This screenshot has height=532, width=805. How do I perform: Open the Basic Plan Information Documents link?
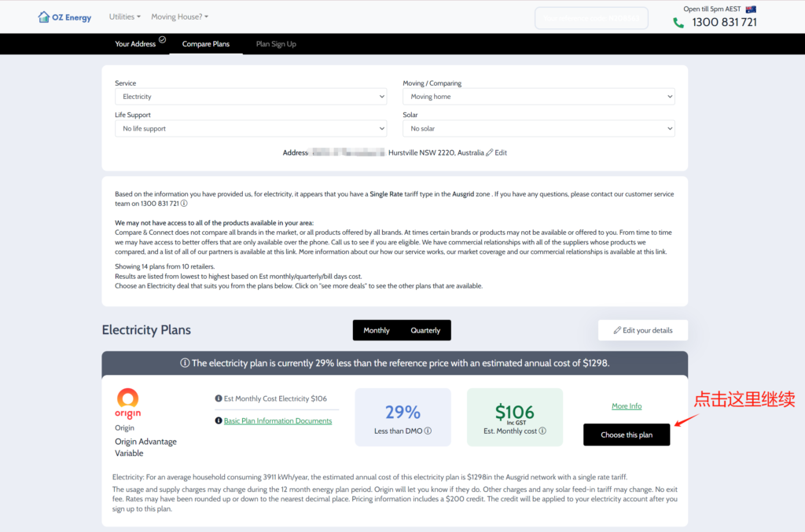click(278, 420)
